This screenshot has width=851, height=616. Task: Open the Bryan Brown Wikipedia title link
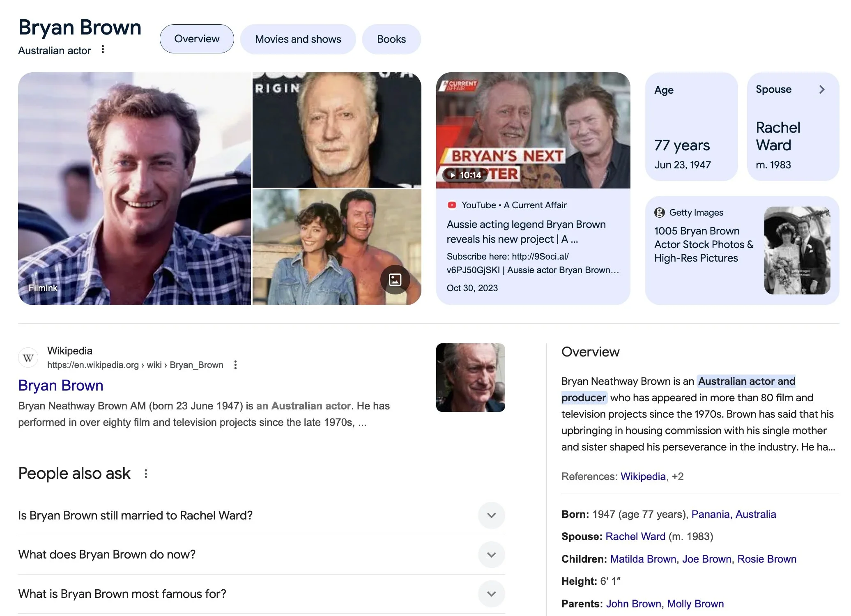61,385
